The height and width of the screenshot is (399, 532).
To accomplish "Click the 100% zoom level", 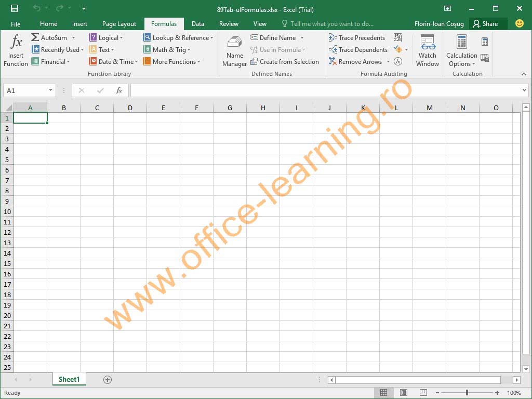I will click(514, 393).
